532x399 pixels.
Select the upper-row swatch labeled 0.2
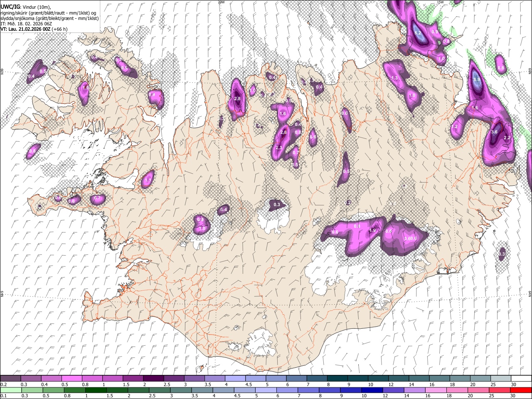coord(10,378)
